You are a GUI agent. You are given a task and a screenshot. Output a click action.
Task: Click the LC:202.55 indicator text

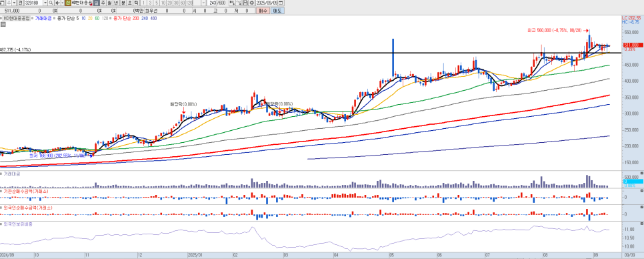(631, 18)
